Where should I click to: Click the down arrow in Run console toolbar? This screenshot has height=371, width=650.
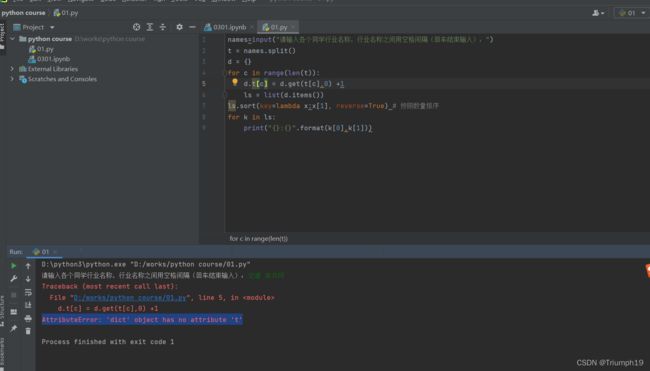pyautogui.click(x=28, y=279)
